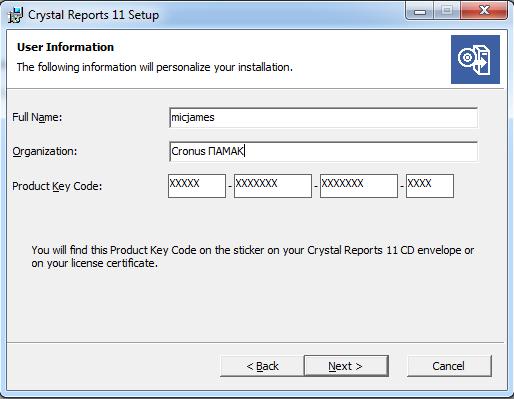Select the third Product Key Code box
The height and width of the screenshot is (399, 514).
359,186
